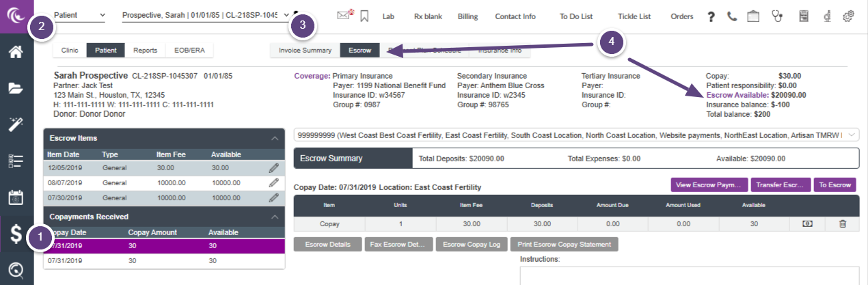
Task: Collapse the Copayments Received panel
Action: (275, 217)
